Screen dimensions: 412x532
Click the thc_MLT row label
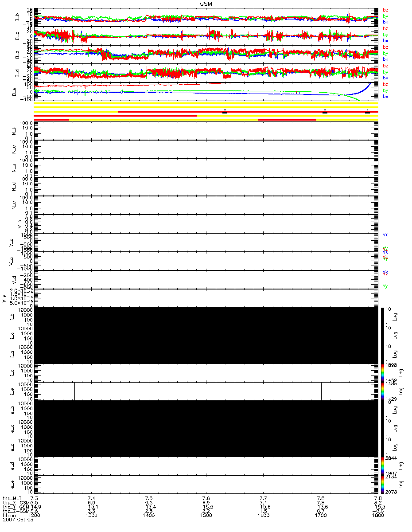pyautogui.click(x=12, y=498)
